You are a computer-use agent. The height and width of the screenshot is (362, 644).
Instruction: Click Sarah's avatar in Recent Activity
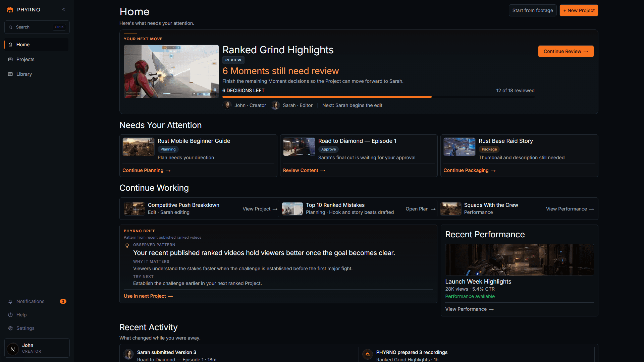(128, 354)
